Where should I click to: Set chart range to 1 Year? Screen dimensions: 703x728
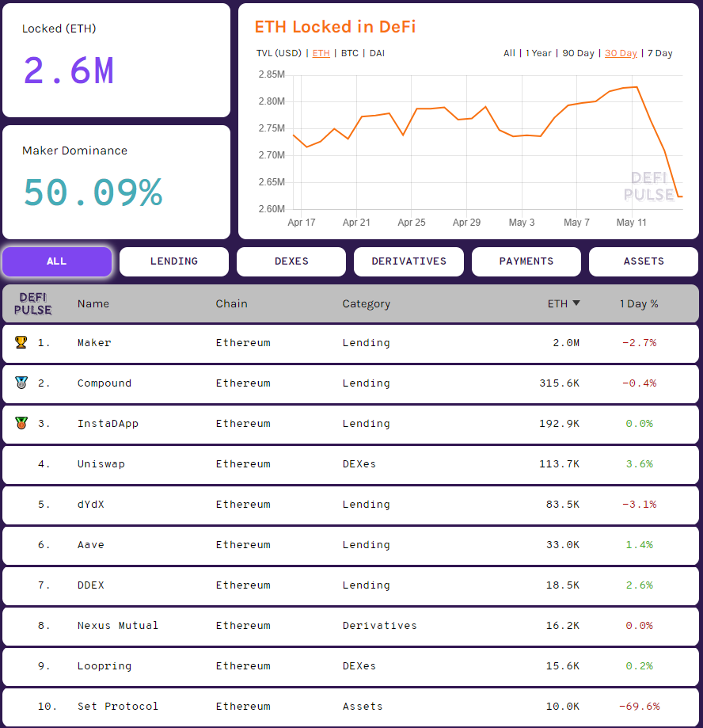(x=539, y=53)
